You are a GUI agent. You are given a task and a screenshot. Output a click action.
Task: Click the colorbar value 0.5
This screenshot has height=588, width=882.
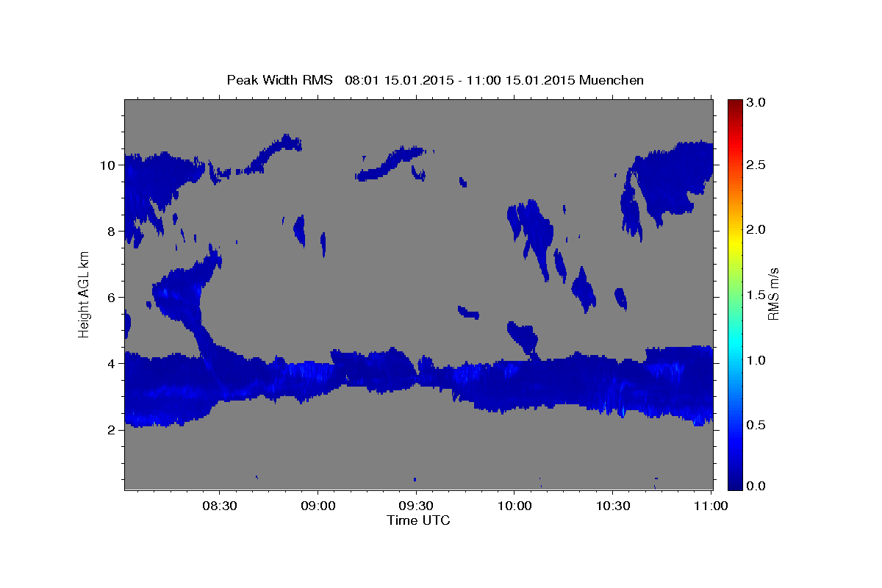click(756, 425)
